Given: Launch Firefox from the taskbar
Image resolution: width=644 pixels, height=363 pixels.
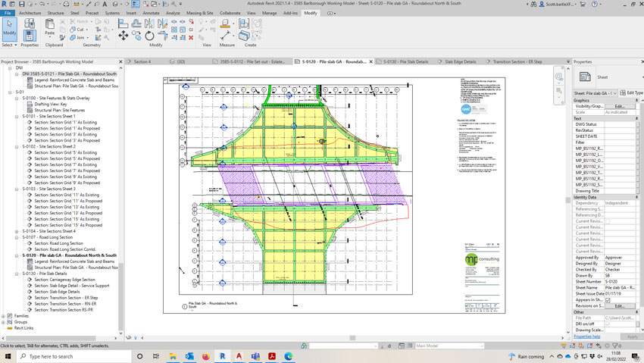Looking at the screenshot, I should tap(206, 355).
